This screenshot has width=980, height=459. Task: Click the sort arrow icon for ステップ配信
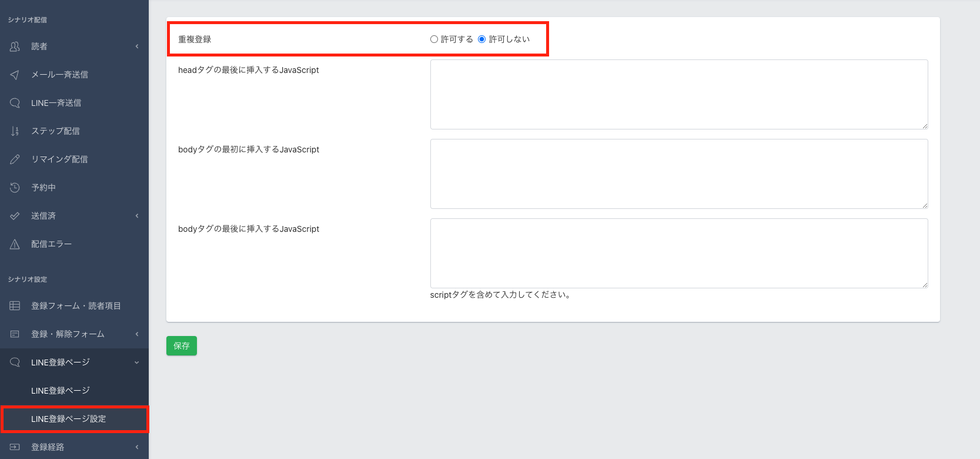click(15, 131)
